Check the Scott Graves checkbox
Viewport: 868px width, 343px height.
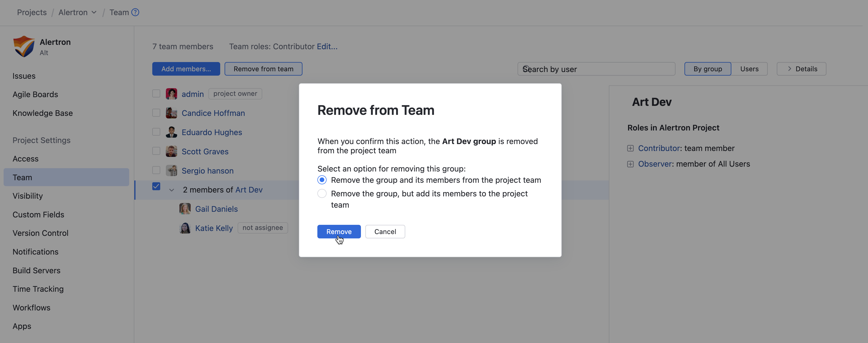tap(156, 151)
